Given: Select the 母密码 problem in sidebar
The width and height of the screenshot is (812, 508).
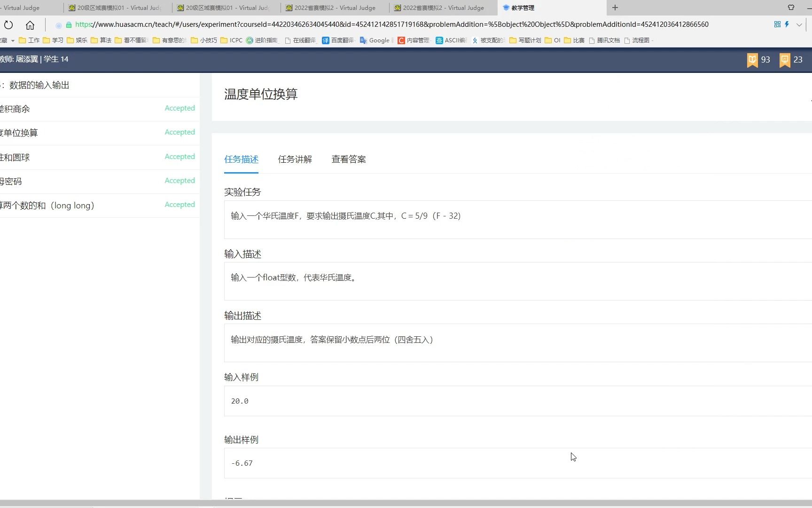Looking at the screenshot, I should [x=100, y=182].
